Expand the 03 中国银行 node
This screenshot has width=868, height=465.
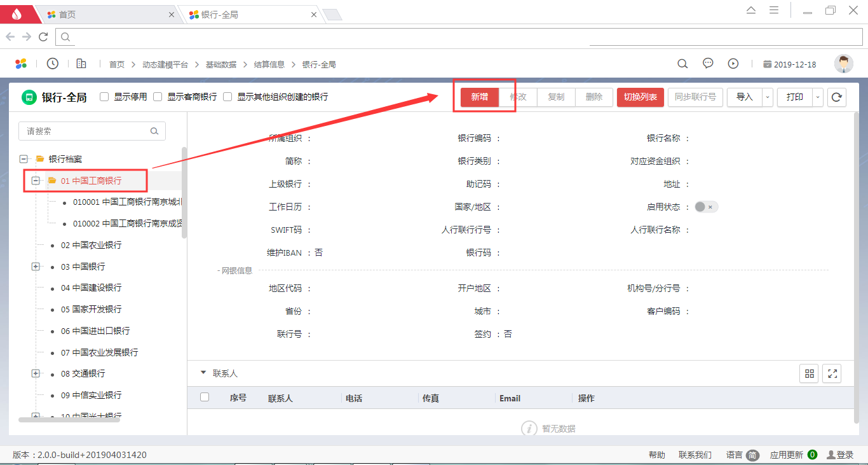(36, 267)
